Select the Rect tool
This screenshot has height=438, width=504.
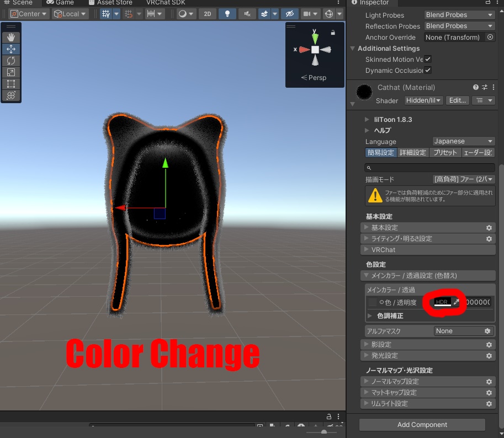11,84
